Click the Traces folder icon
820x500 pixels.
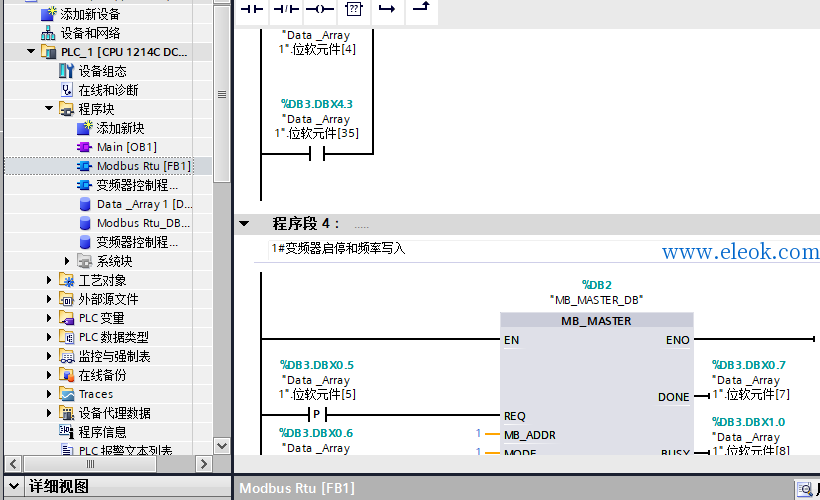point(66,394)
